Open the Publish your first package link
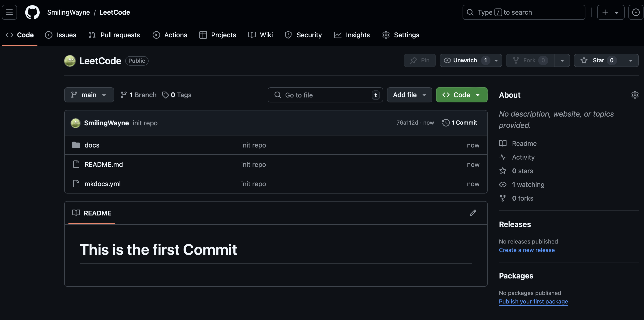644x320 pixels. [533, 302]
